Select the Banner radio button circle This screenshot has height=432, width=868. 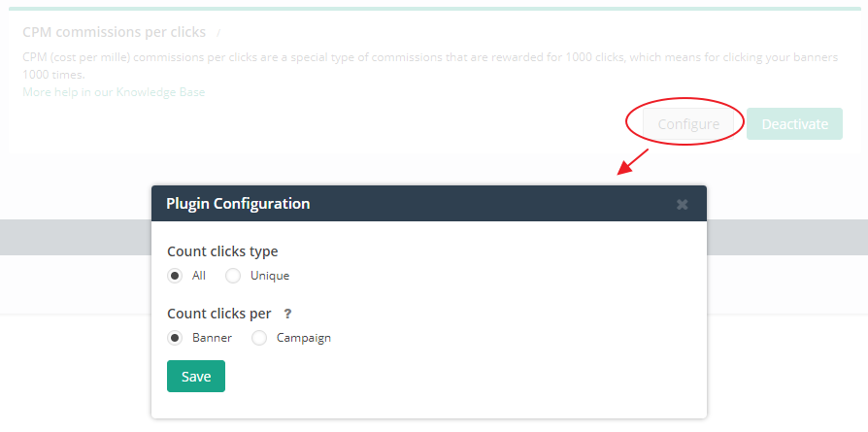175,338
